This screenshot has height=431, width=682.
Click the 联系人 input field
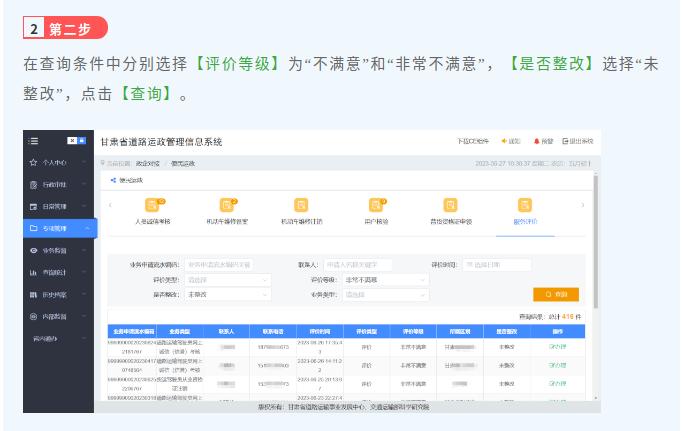pos(358,264)
